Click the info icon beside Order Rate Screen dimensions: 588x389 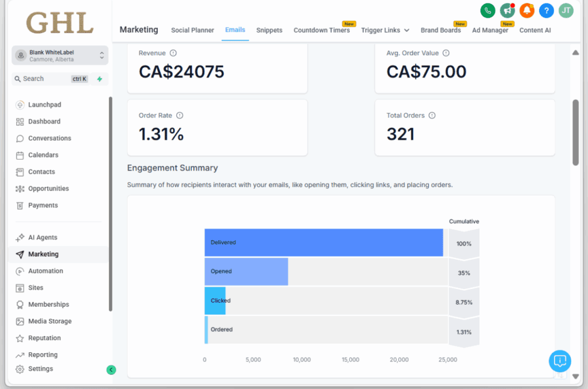[x=180, y=115]
